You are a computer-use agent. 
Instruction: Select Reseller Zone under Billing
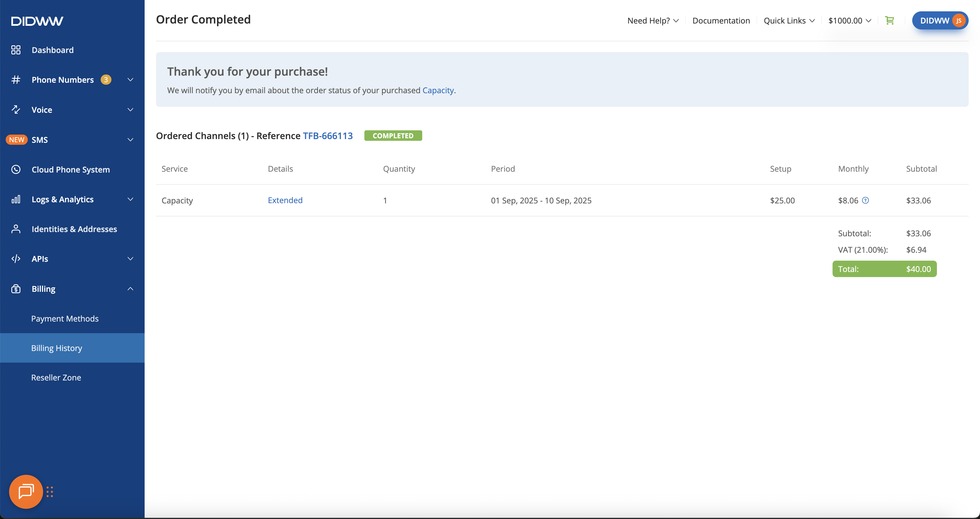tap(72, 377)
